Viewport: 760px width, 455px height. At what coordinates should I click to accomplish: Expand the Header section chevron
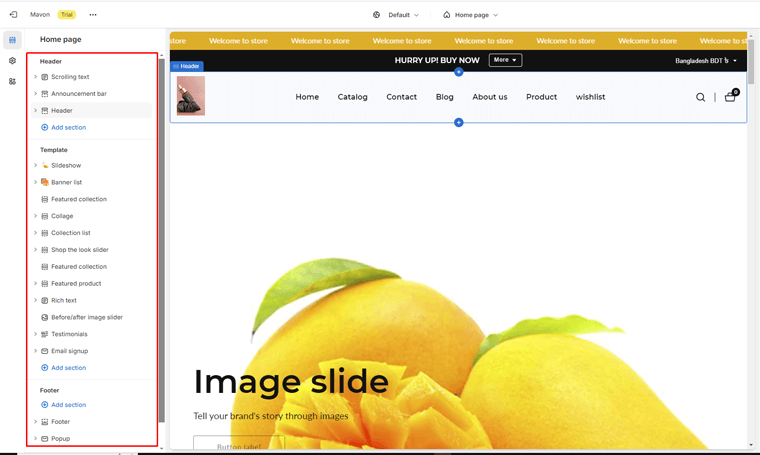click(35, 110)
